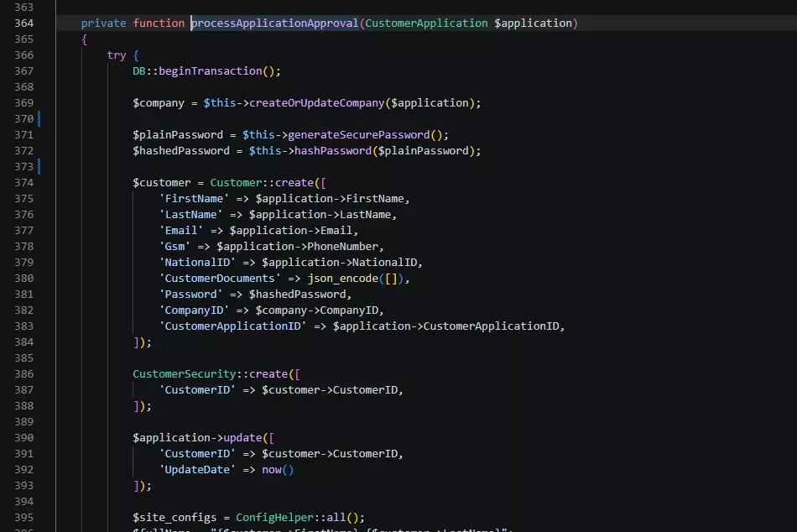This screenshot has width=797, height=532.
Task: Click the 'CompanyID' array key
Action: [194, 310]
